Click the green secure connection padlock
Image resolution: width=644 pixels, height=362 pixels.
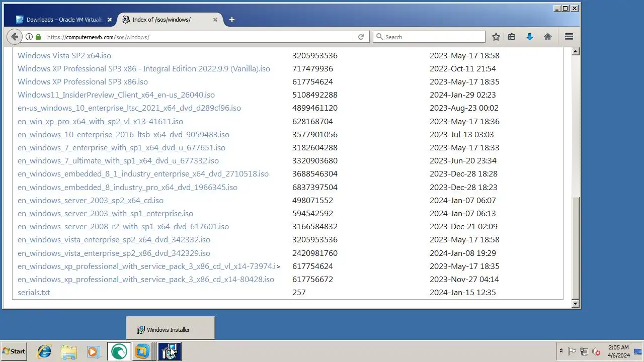click(x=38, y=37)
